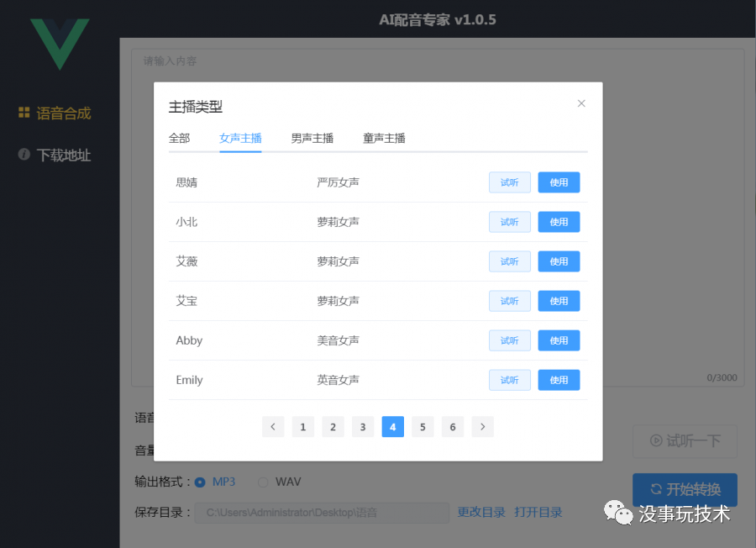Select MP3 output format
756x548 pixels.
point(215,482)
